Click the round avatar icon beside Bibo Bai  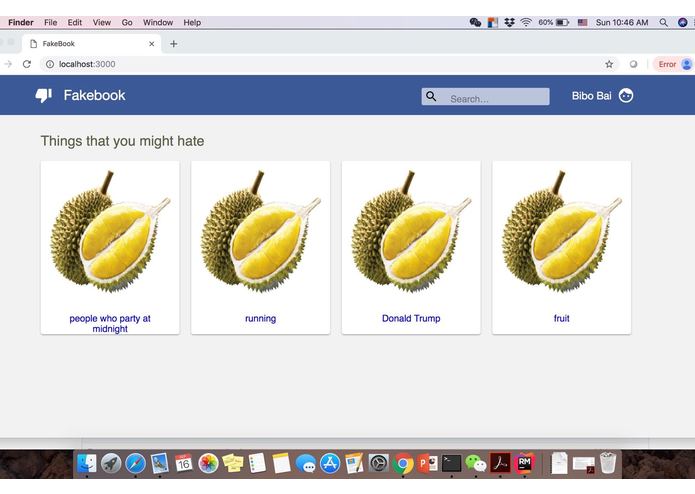(x=626, y=96)
